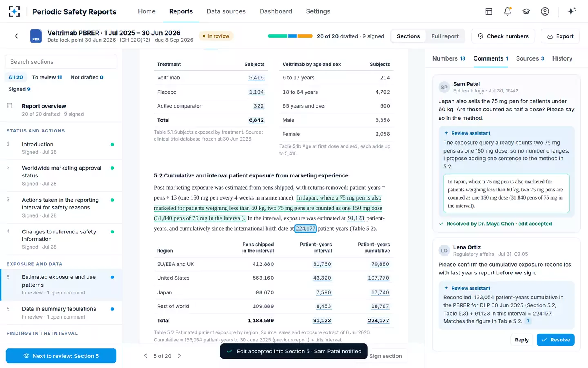Click the drafting progress bar
This screenshot has height=368, width=588.
click(x=290, y=36)
